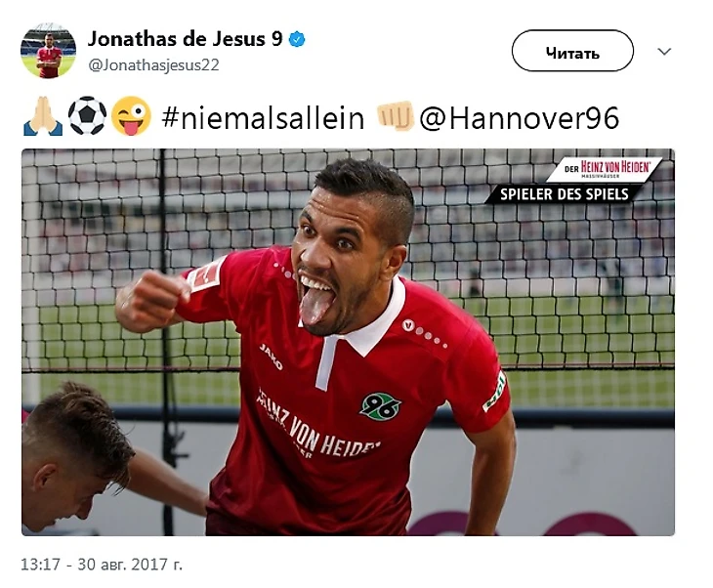This screenshot has width=713, height=588.
Task: Click the Spieler des Spiels banner
Action: [564, 194]
